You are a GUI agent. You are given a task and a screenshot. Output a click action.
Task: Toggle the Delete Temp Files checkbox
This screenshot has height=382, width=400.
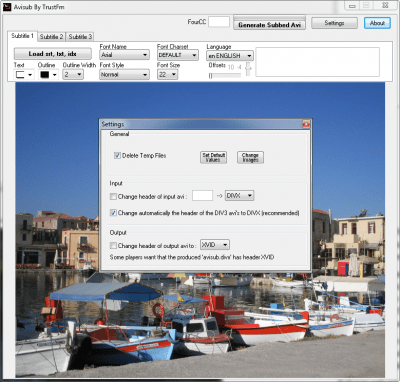117,155
